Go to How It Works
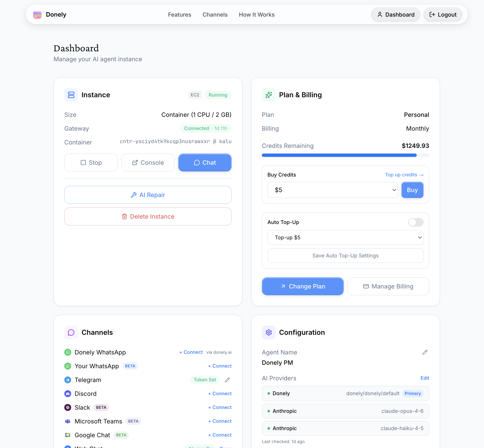This screenshot has height=448, width=484. point(256,15)
